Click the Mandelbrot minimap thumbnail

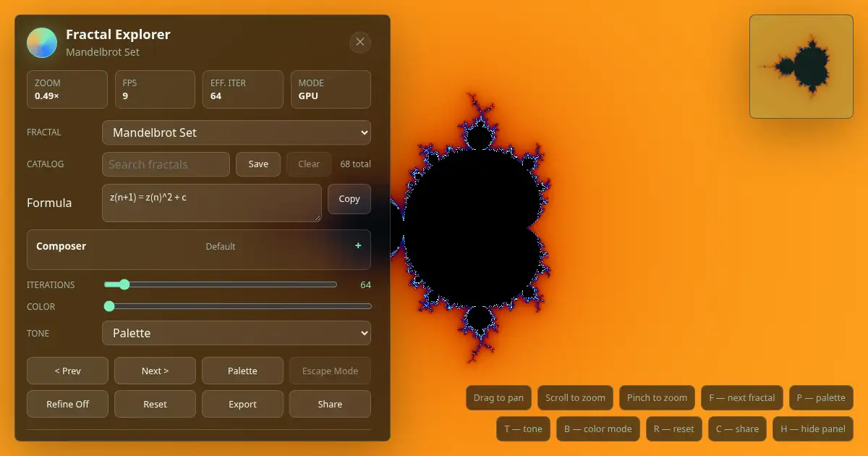tap(801, 67)
